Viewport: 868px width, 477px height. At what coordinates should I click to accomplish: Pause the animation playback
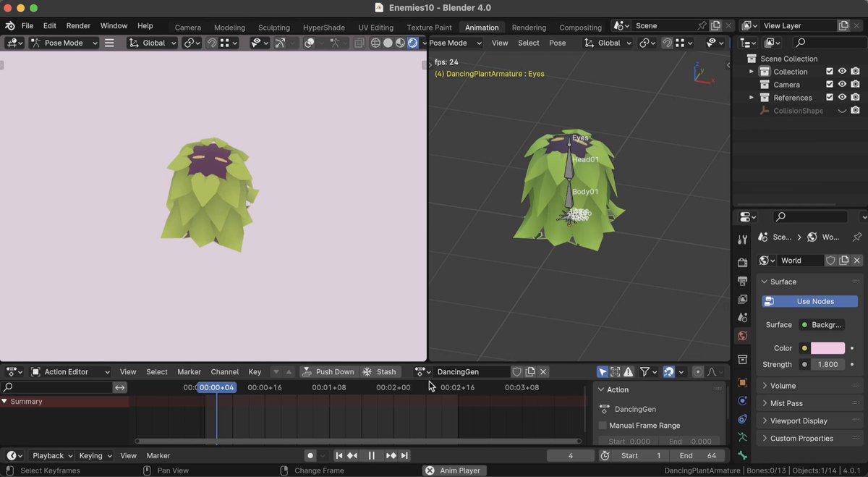372,455
